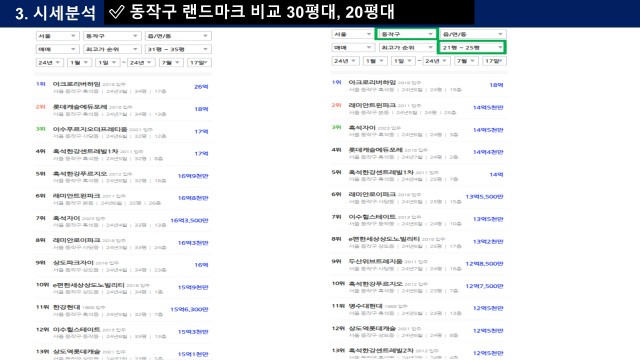Open end year 24년 dropdown in 21평~25평 panel

pyautogui.click(x=436, y=61)
